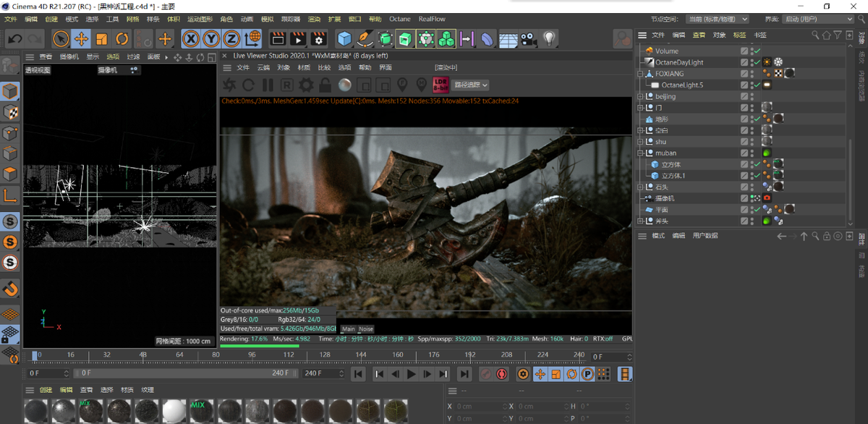Toggle the enable checkmark for OctaneLight.5
Screen dimensions: 868x424
[757, 85]
